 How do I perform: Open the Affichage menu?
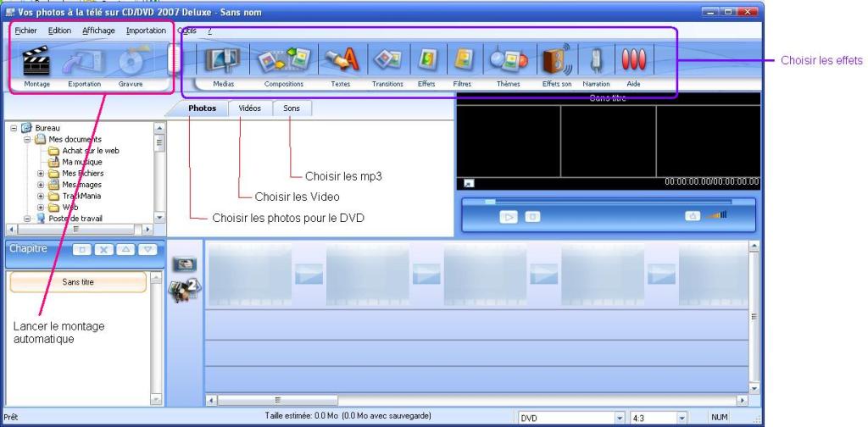coord(98,31)
